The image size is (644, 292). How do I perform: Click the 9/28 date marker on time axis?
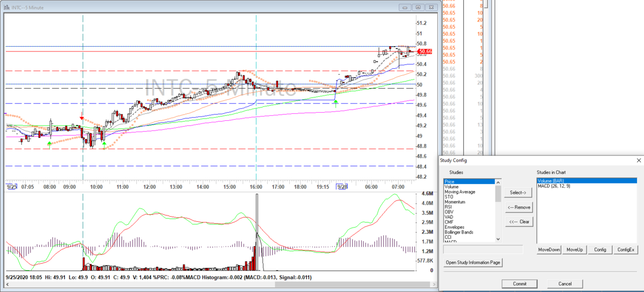tap(342, 186)
